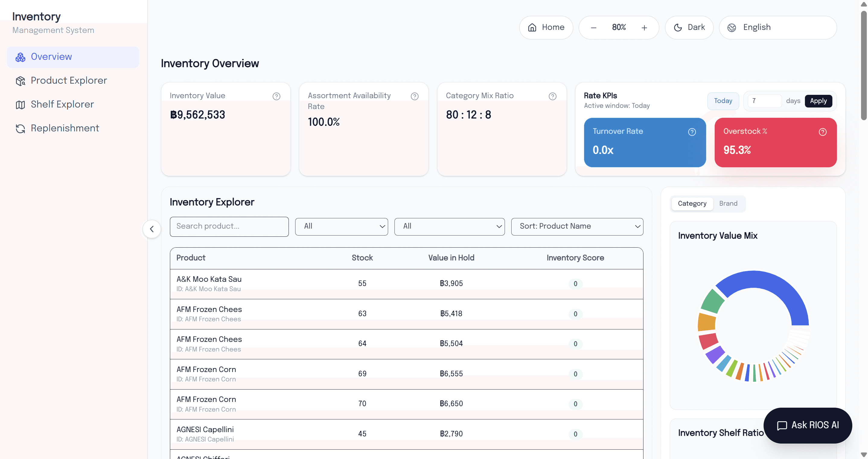Click the 100.0% availability rate value

[x=324, y=122]
